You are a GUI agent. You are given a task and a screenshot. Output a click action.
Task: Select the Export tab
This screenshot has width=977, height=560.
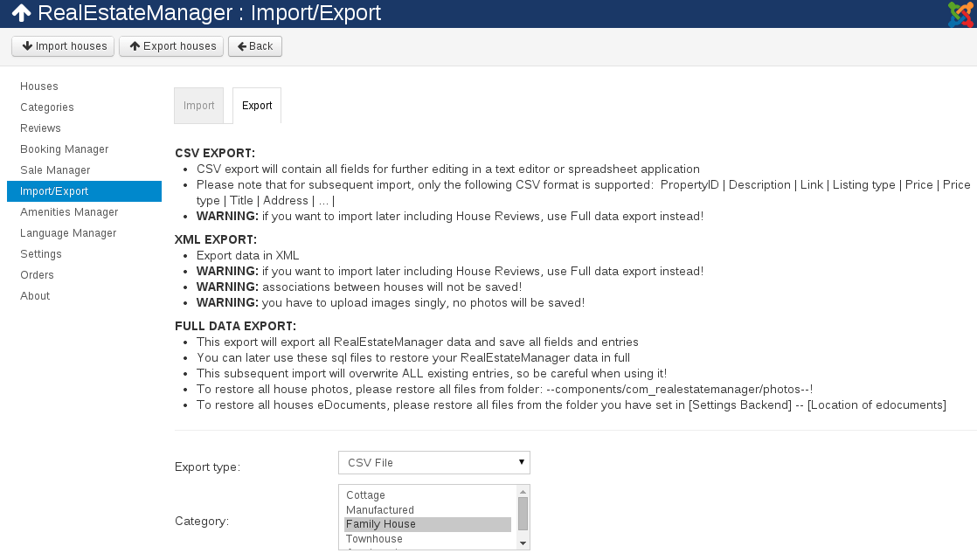[256, 105]
